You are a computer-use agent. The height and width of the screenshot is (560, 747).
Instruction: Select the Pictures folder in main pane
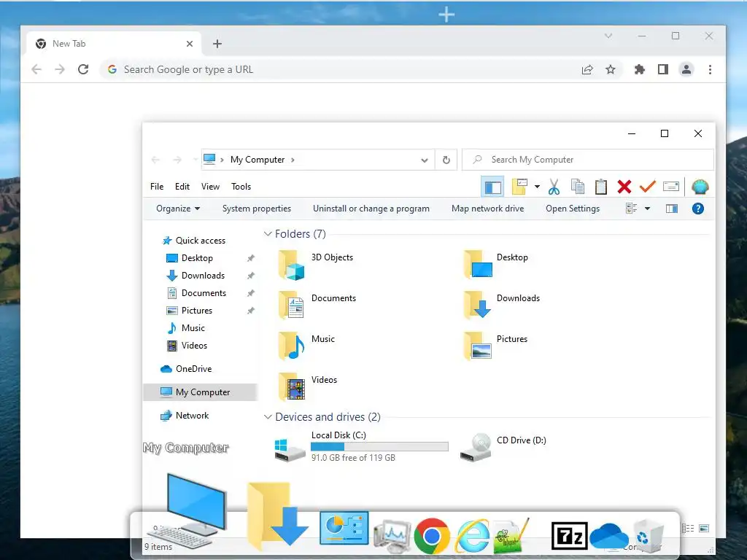[x=495, y=346]
